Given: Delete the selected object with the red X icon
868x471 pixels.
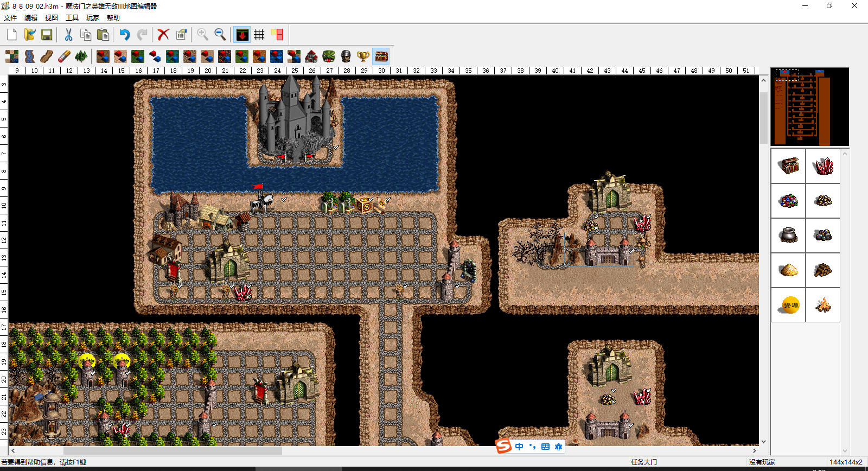Looking at the screenshot, I should [163, 35].
